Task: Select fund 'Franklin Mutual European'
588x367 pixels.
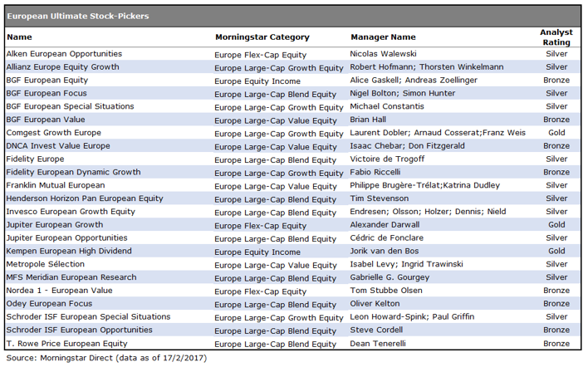Action: click(56, 185)
